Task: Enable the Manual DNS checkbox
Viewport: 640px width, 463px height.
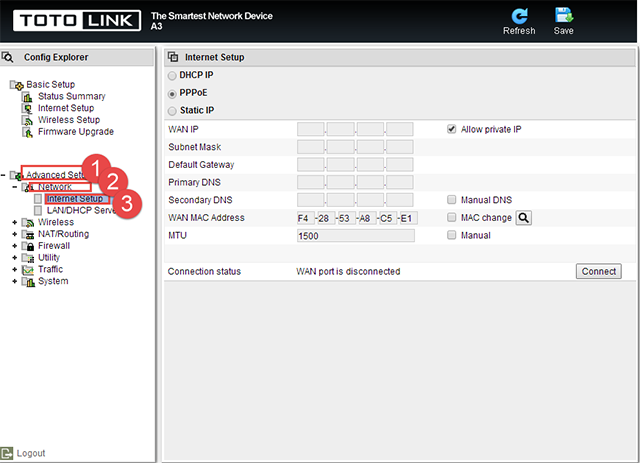Action: [451, 199]
